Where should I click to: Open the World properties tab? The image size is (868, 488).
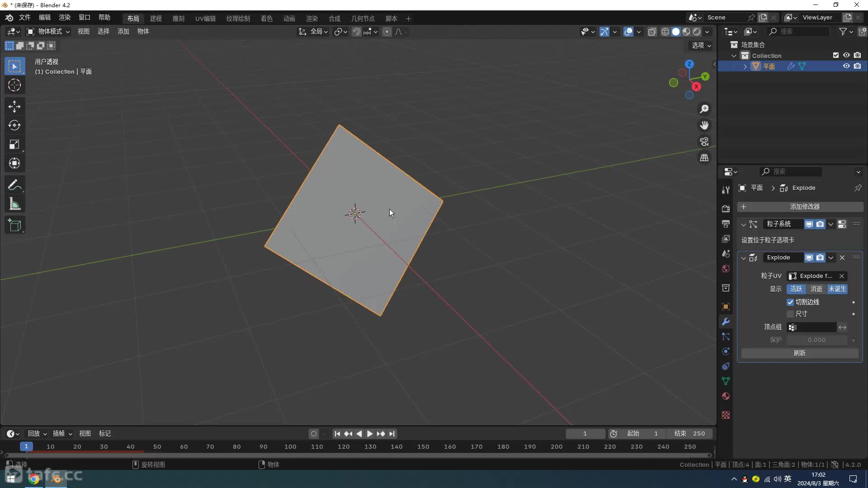726,269
